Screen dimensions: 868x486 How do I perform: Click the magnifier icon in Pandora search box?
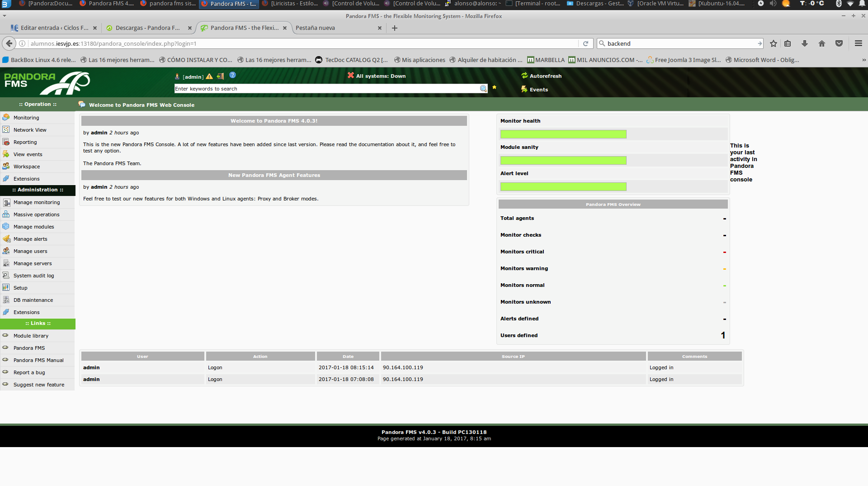click(x=483, y=89)
